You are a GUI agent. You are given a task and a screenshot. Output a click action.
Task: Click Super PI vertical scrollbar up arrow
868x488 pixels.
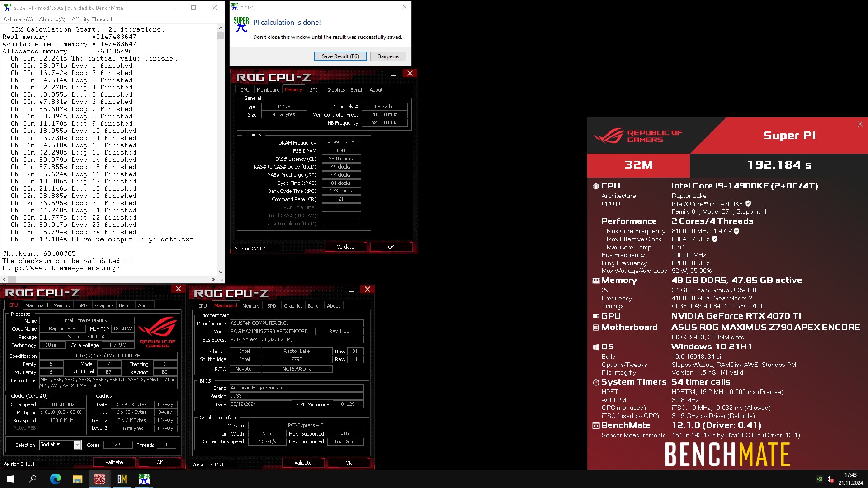pos(221,28)
